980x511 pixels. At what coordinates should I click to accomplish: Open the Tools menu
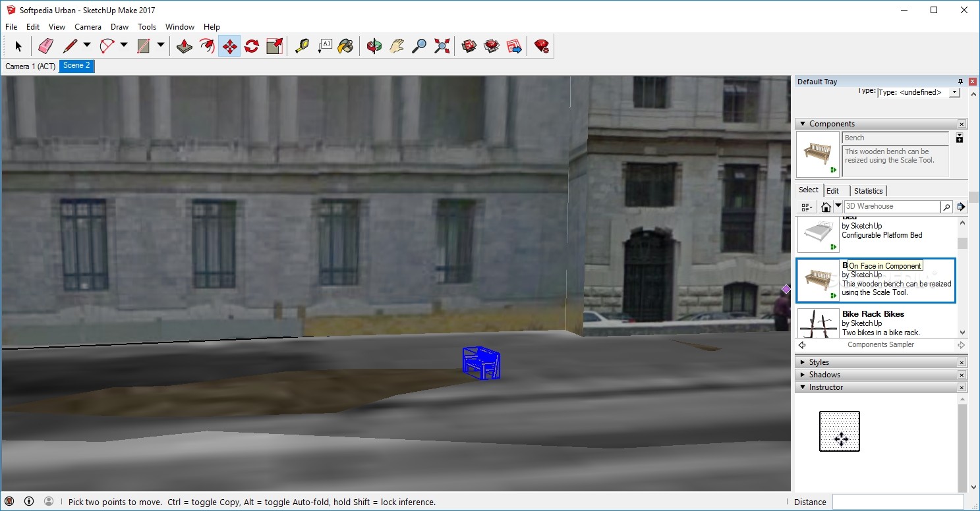coord(147,27)
